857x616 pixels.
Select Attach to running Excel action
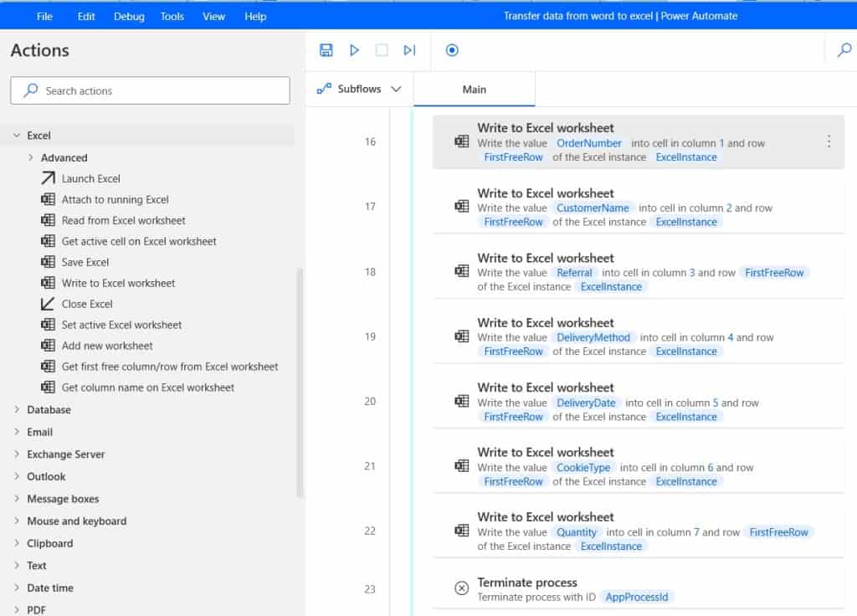tap(115, 199)
